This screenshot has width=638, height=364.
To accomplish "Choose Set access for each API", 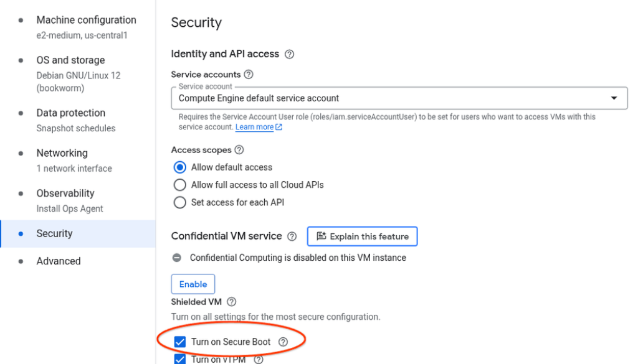I will 180,202.
